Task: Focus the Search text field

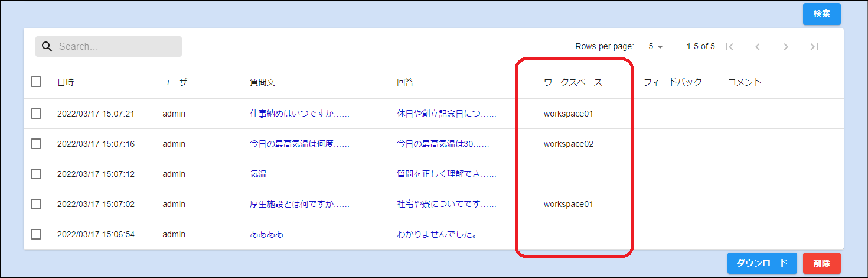Action: point(117,47)
